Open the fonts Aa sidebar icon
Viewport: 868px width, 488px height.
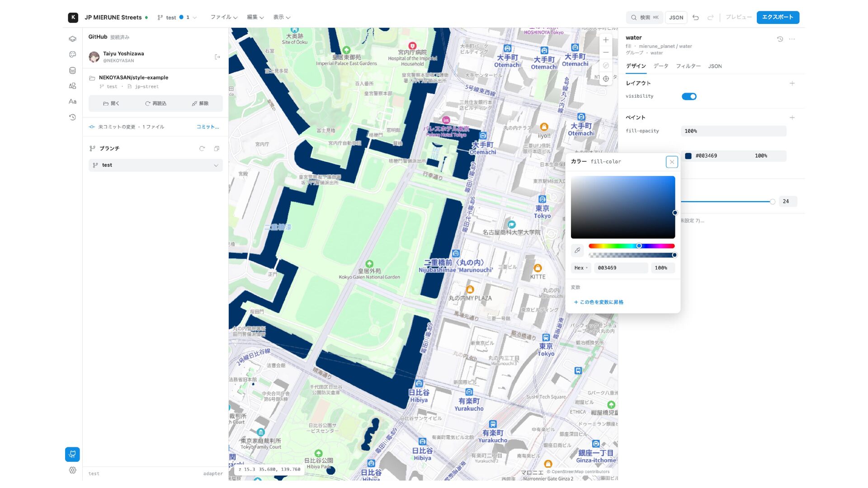coord(72,102)
